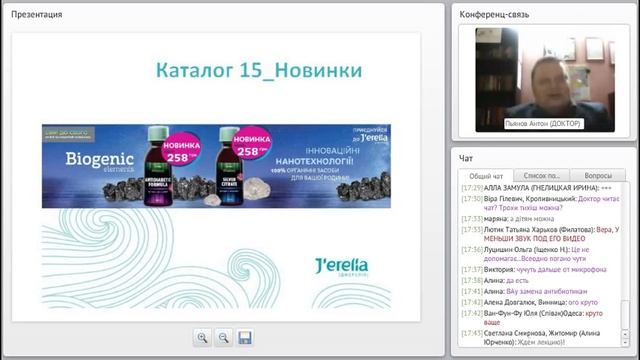Select the message from Светлана Смирнова, Житомир
The height and width of the screenshot is (360, 640).
(x=531, y=338)
